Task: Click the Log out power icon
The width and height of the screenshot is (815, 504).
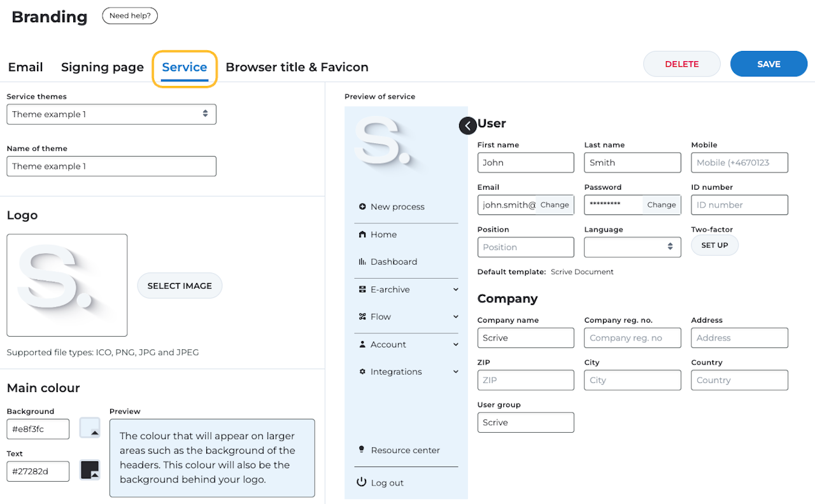Action: click(x=362, y=482)
